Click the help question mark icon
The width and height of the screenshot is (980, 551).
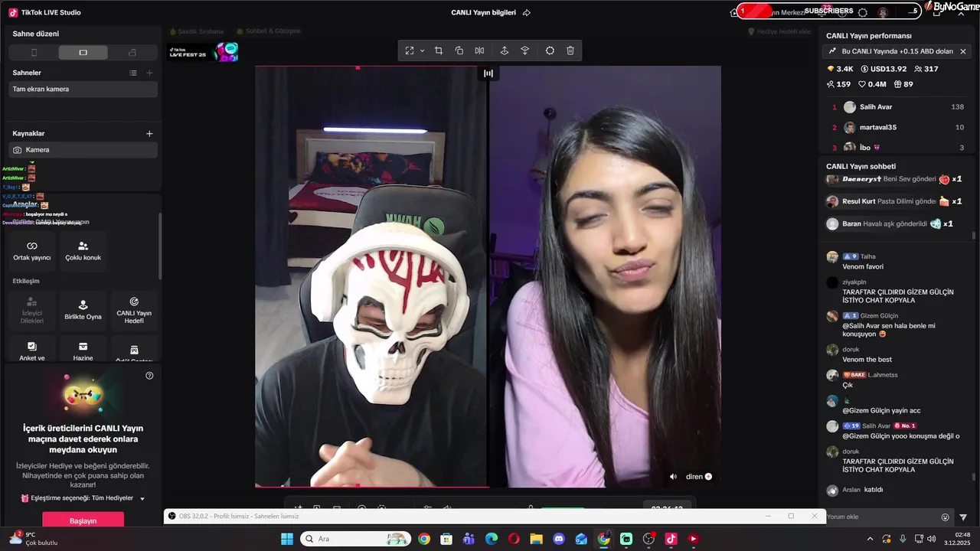point(149,376)
